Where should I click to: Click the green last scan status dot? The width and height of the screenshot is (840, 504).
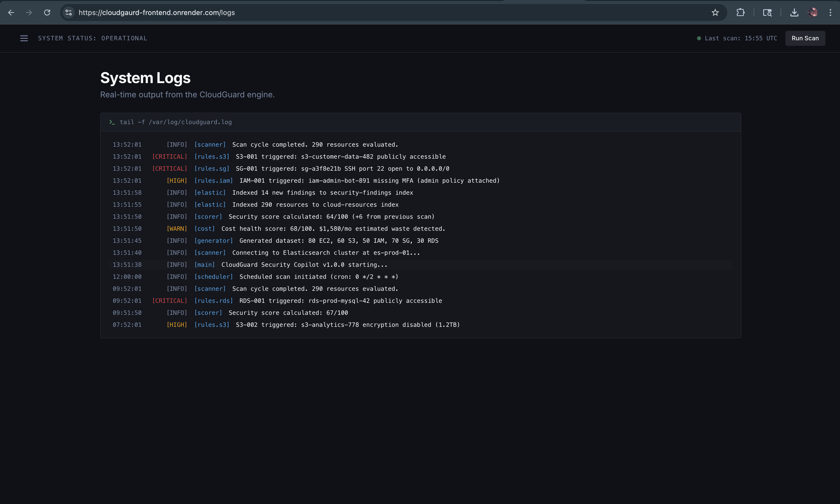(699, 38)
